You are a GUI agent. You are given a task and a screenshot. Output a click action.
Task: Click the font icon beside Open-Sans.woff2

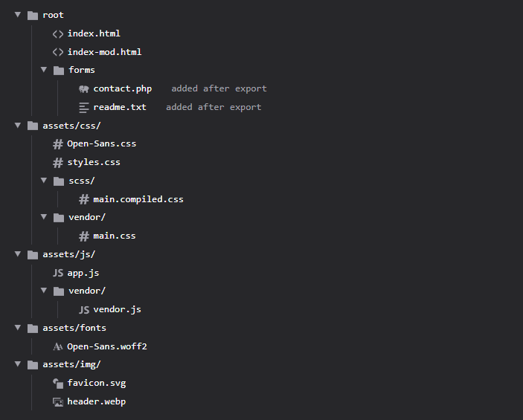tap(58, 346)
